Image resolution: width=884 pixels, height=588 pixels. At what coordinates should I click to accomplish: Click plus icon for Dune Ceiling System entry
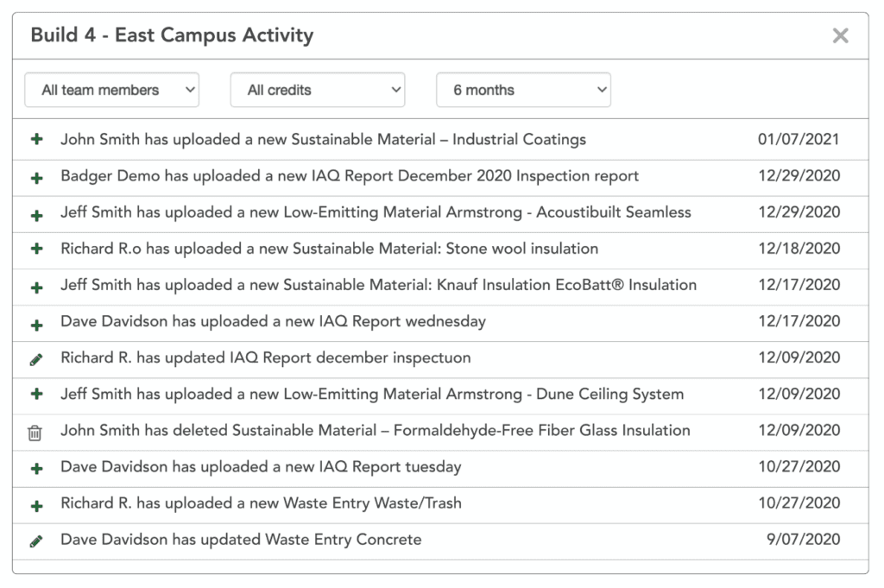pos(36,395)
